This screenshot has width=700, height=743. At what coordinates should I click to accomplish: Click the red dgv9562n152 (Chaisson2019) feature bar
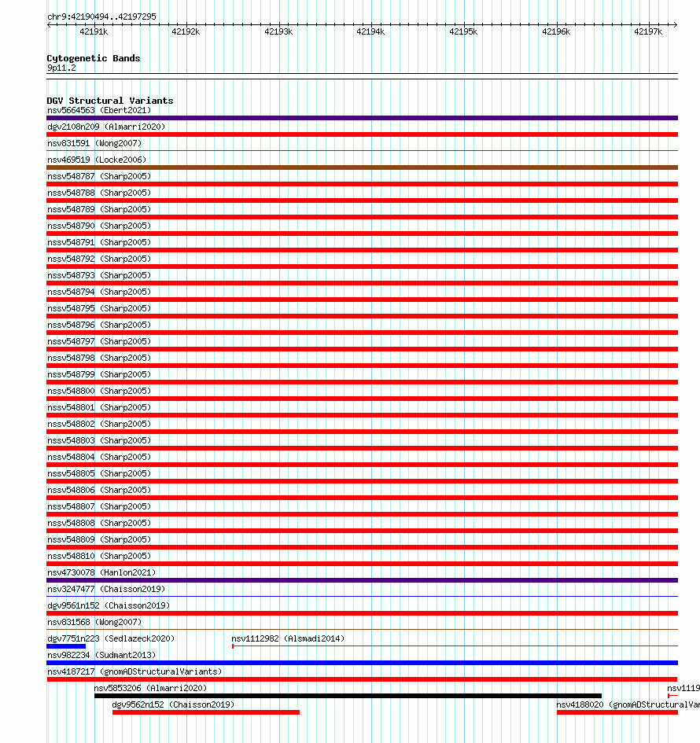[x=206, y=712]
